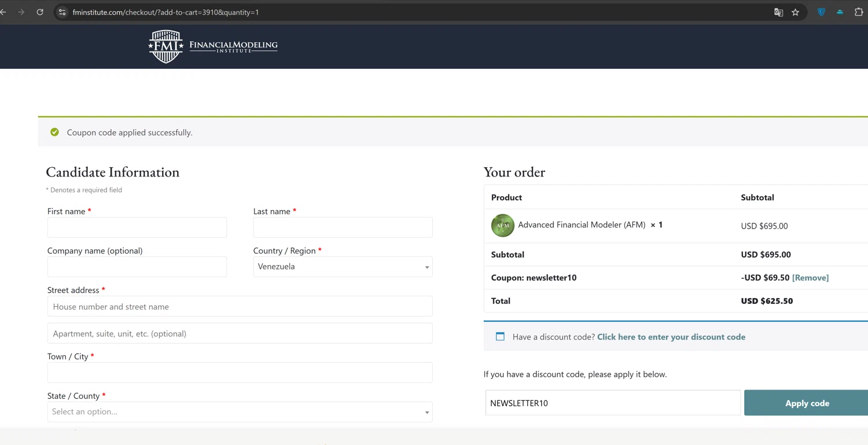This screenshot has width=868, height=445.
Task: Open the blue shield extension icon
Action: click(x=821, y=12)
